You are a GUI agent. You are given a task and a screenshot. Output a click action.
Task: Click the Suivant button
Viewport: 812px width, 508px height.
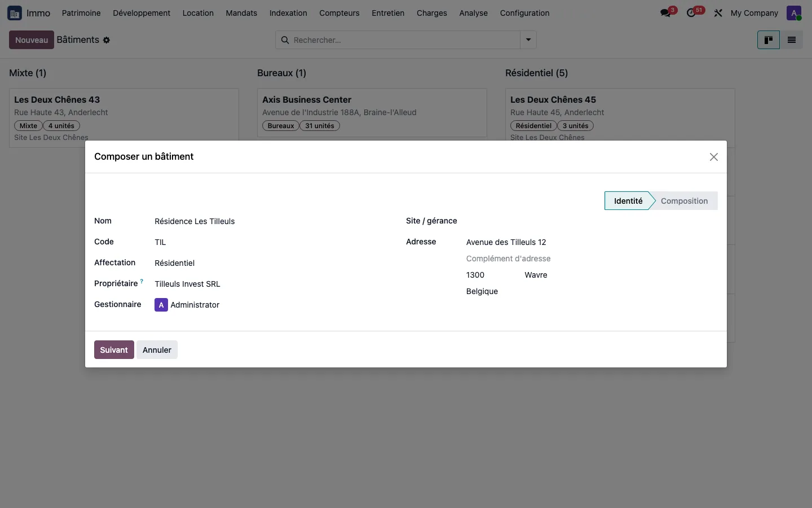114,350
